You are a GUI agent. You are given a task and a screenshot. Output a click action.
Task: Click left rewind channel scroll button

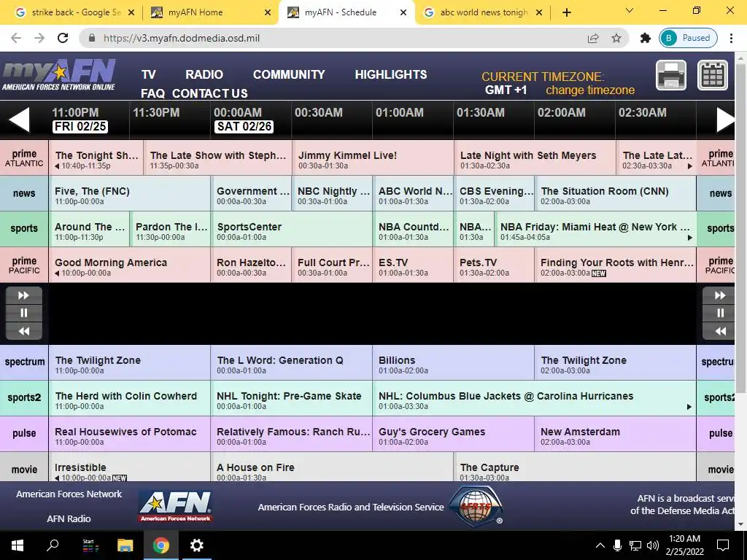point(24,331)
